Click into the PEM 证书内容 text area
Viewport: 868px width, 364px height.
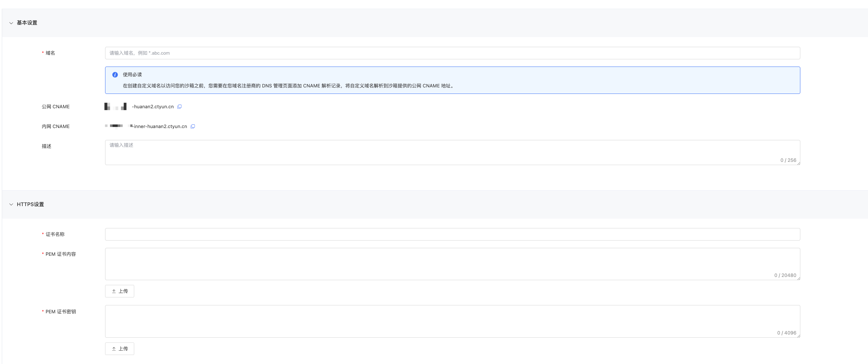452,264
